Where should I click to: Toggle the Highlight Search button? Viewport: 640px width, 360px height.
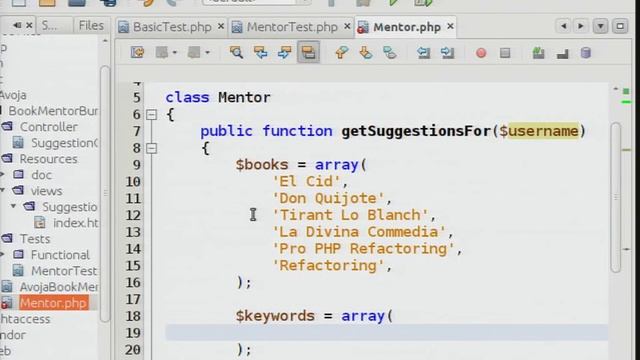(x=308, y=53)
